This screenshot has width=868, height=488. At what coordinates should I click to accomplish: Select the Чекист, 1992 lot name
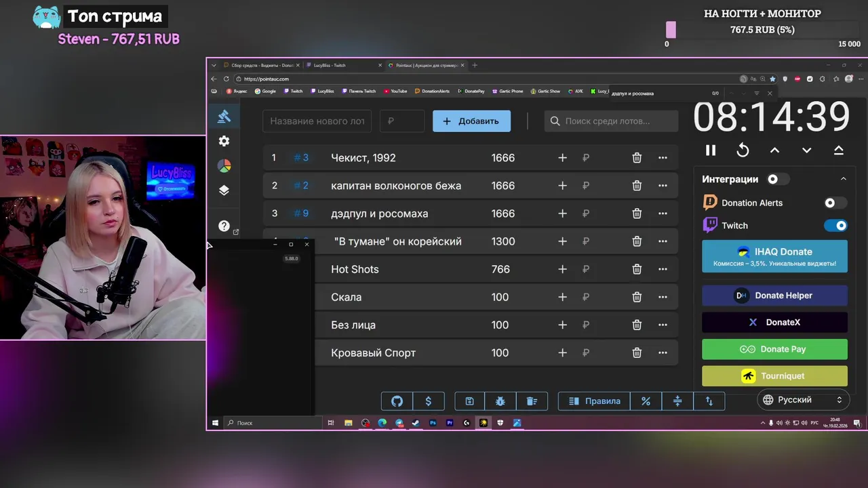coord(363,158)
